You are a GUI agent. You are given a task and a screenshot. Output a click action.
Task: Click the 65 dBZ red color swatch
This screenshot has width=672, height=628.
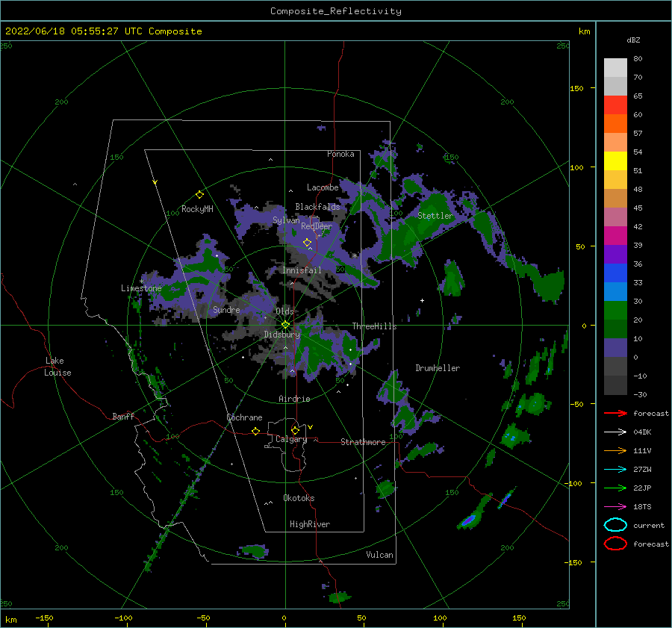tap(615, 105)
